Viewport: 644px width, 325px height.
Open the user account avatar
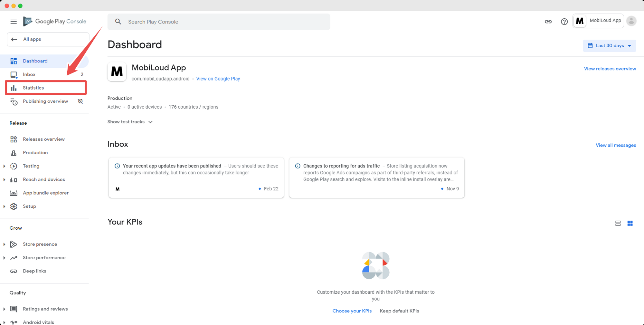pyautogui.click(x=631, y=21)
